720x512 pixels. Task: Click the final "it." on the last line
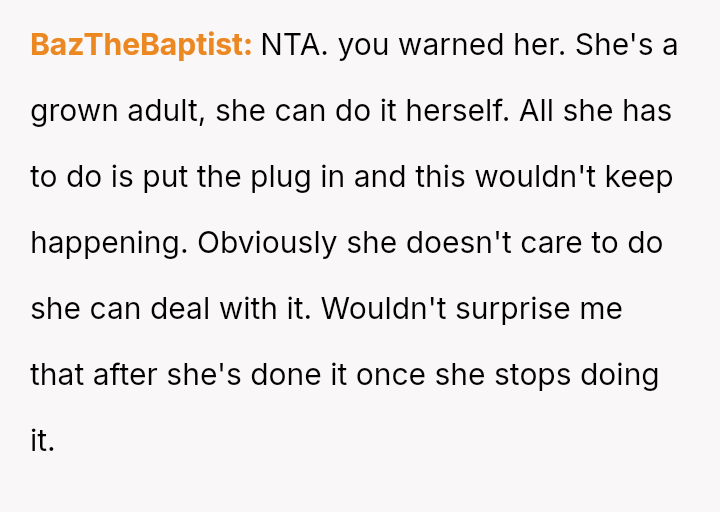(42, 441)
